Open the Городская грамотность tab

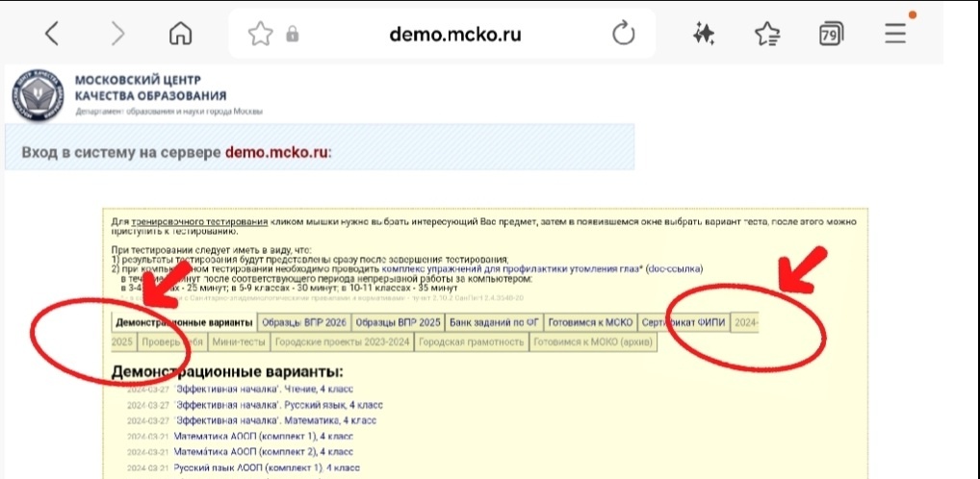point(472,342)
